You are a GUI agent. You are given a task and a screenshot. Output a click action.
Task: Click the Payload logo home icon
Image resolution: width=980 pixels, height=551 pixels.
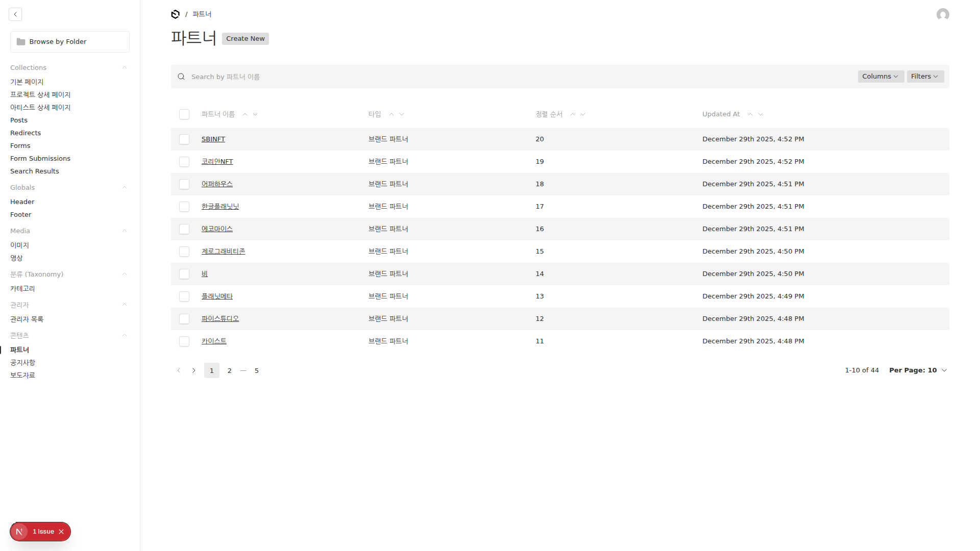pyautogui.click(x=175, y=14)
